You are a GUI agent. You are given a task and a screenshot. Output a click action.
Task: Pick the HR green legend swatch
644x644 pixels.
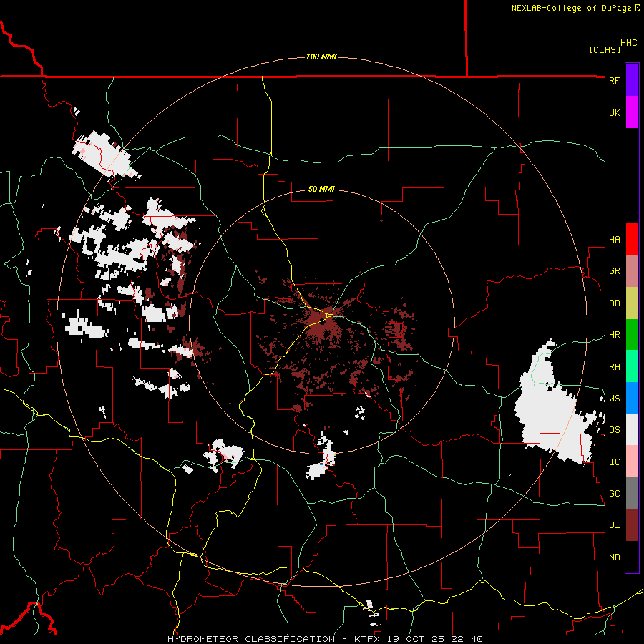[x=632, y=334]
